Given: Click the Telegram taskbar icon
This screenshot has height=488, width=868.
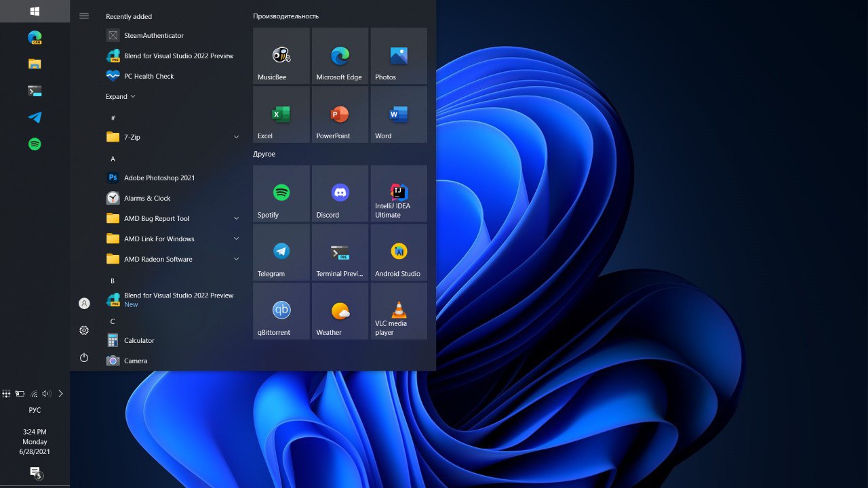Looking at the screenshot, I should (35, 117).
